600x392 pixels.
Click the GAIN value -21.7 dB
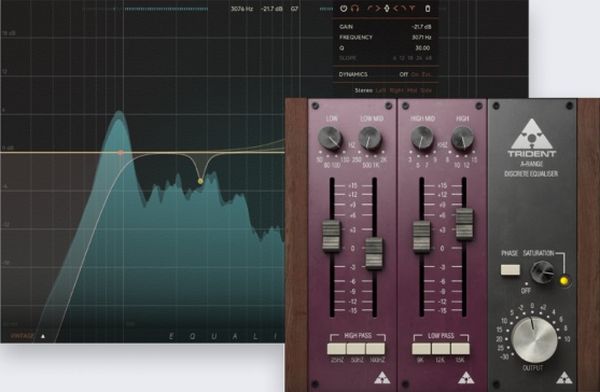[x=421, y=27]
